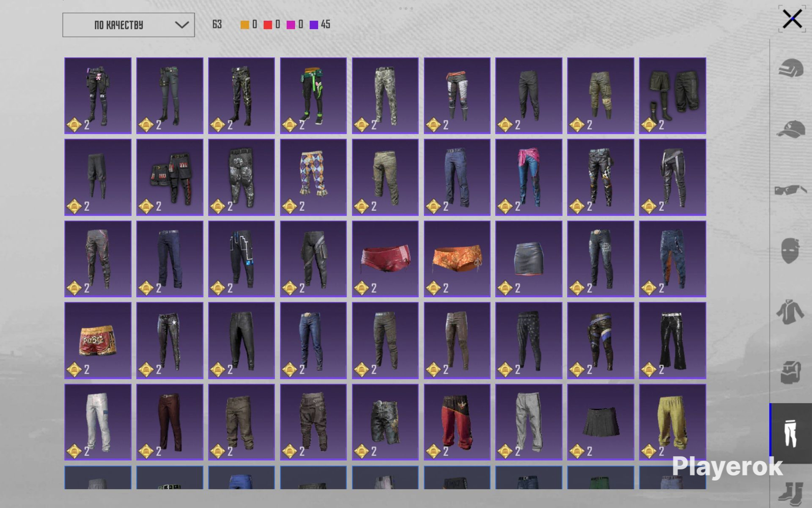Image resolution: width=812 pixels, height=508 pixels.
Task: Select the red shiny briefs item
Action: [385, 259]
